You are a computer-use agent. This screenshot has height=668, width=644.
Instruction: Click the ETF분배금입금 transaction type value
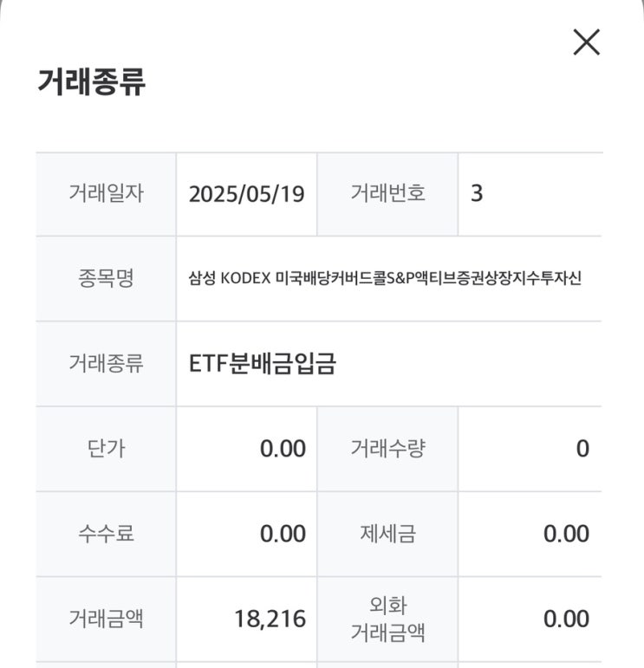pyautogui.click(x=263, y=363)
